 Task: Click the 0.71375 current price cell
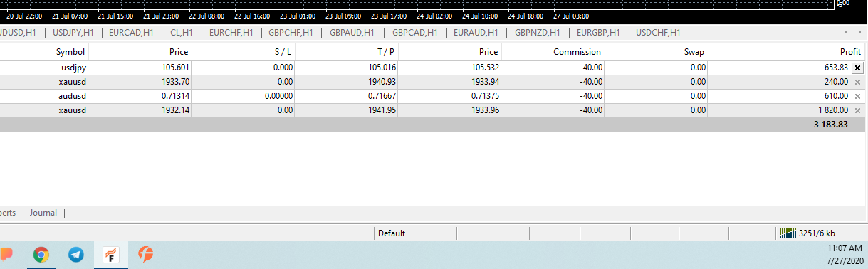[484, 96]
